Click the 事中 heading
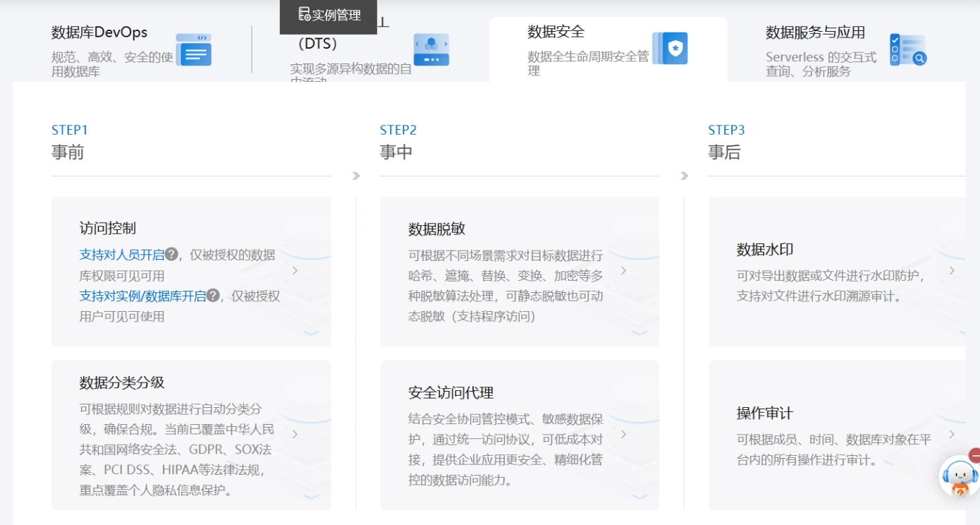This screenshot has height=525, width=980. click(396, 152)
